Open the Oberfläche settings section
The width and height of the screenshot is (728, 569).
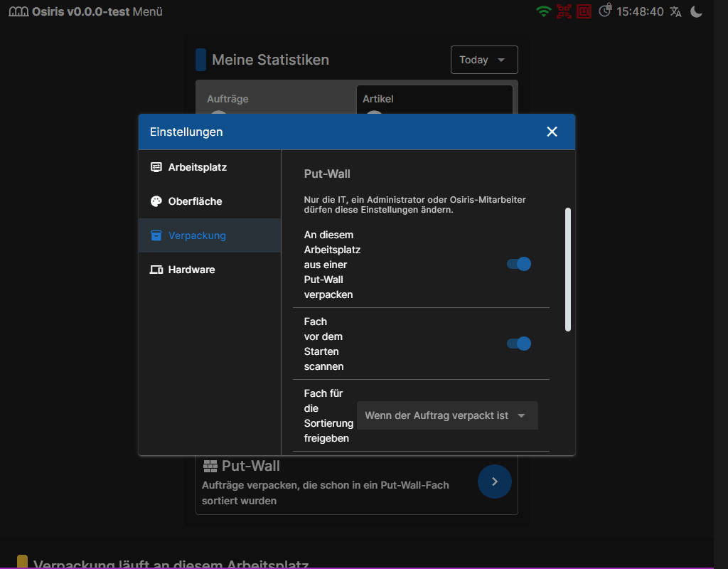coord(210,201)
